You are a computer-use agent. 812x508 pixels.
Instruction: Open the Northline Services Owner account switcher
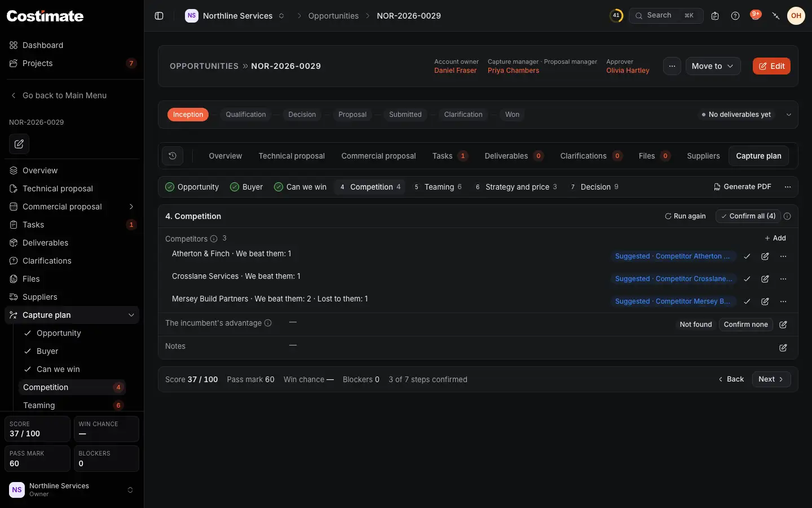click(x=72, y=490)
